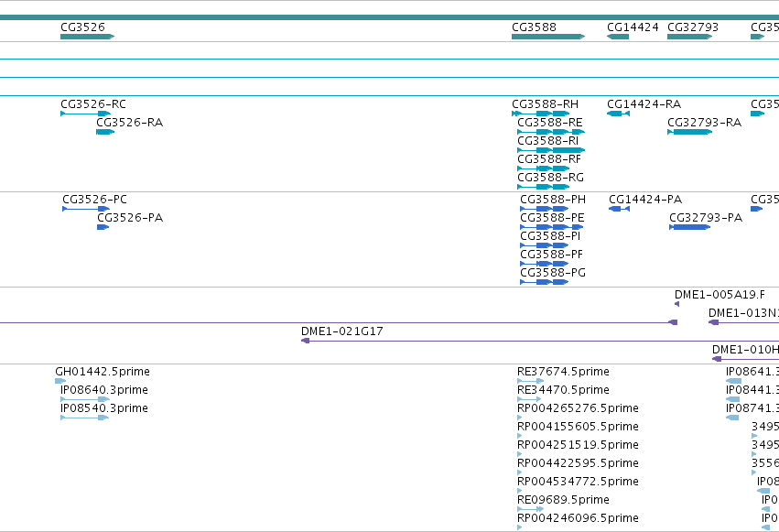Screen dimensions: 779x532
Task: Open protein CG3588-PF
Action: pos(551,255)
